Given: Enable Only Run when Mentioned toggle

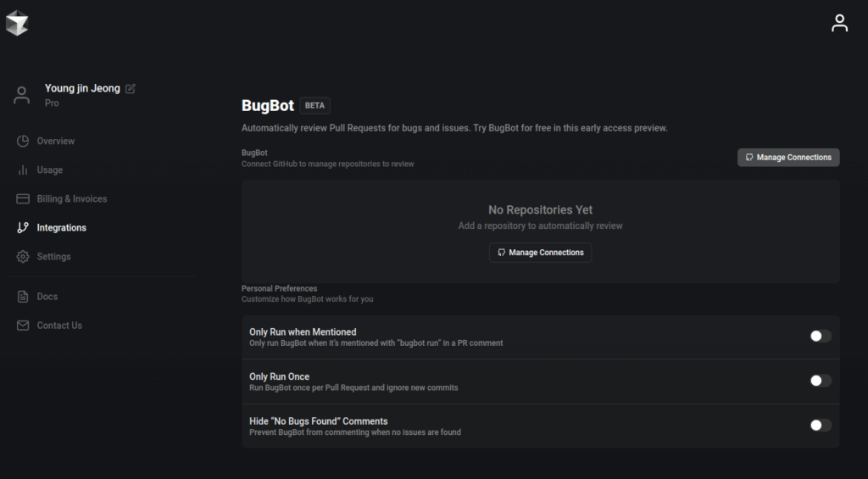Looking at the screenshot, I should point(820,337).
